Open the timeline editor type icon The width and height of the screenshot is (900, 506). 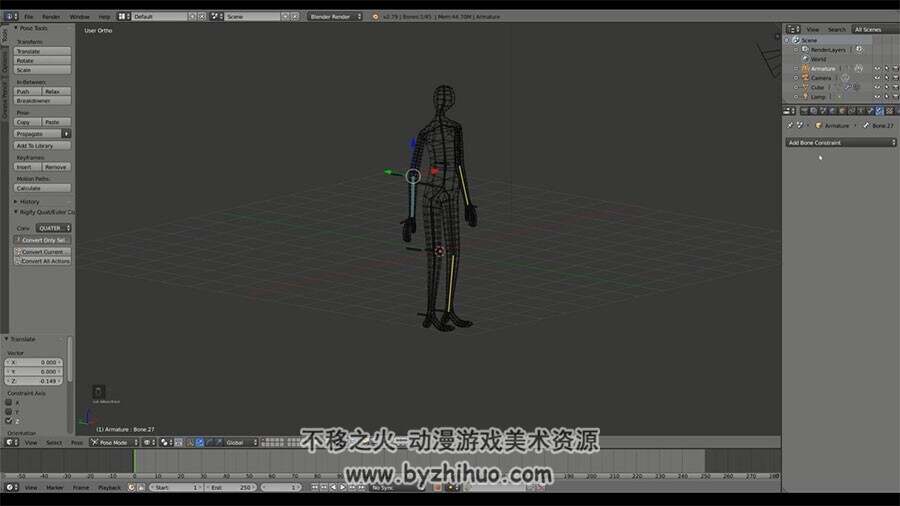(11, 487)
